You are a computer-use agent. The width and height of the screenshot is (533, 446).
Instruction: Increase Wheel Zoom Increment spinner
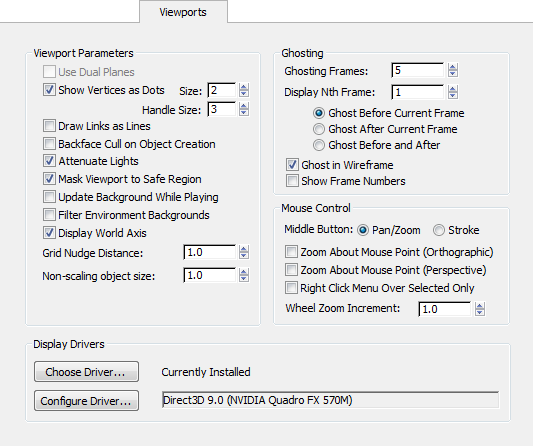click(x=480, y=306)
